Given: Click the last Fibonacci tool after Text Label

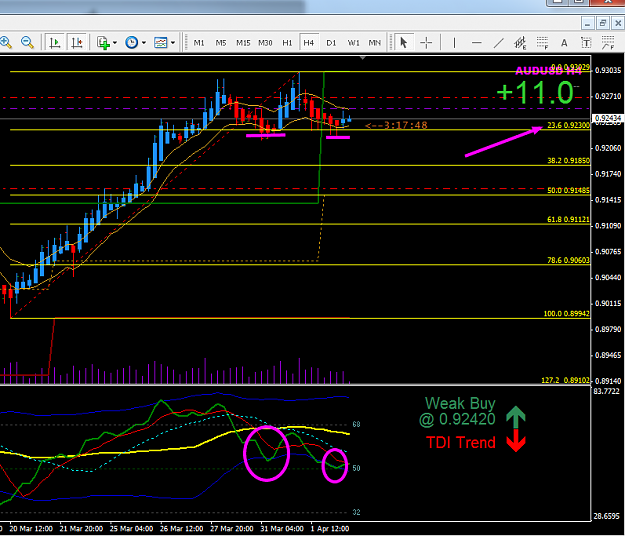Looking at the screenshot, I should tap(608, 43).
